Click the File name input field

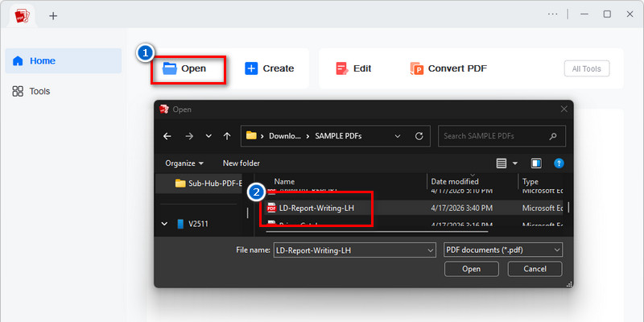[x=350, y=250]
